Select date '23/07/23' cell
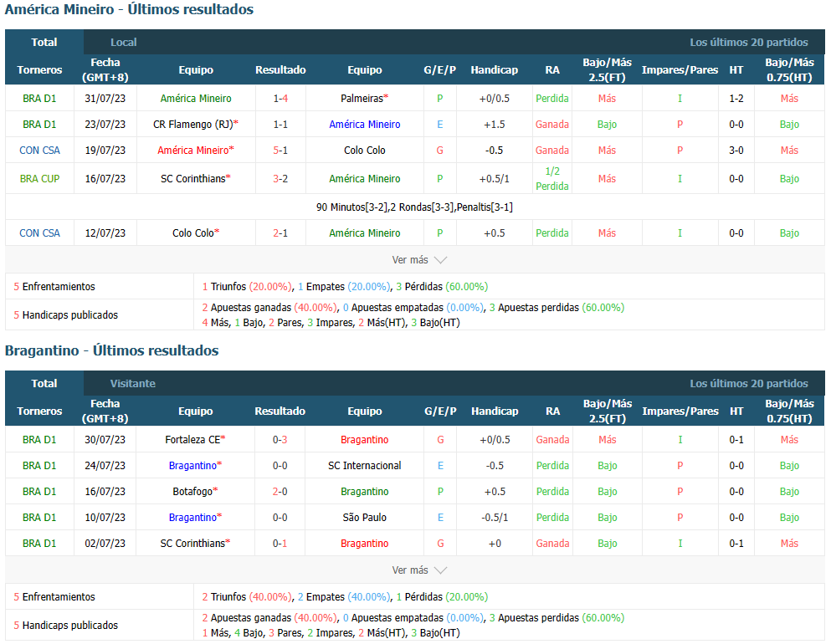 105,124
